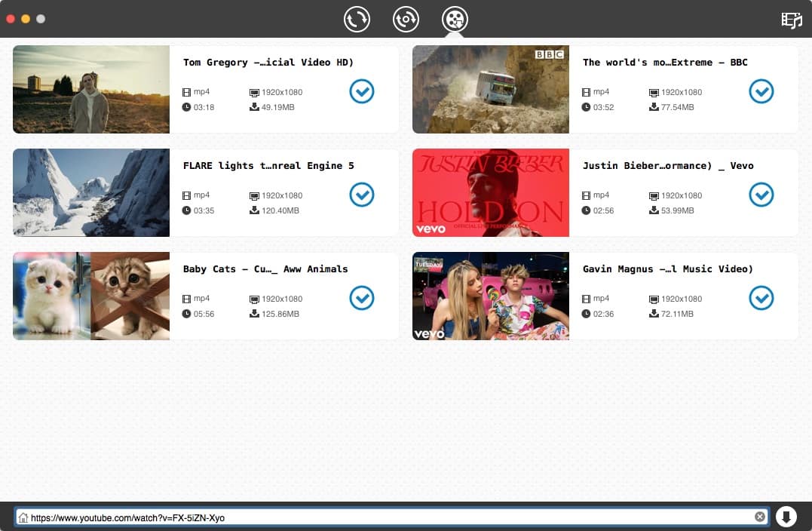Open the convert tab circular arrows icon
Screen dimensions: 812x531
point(357,19)
